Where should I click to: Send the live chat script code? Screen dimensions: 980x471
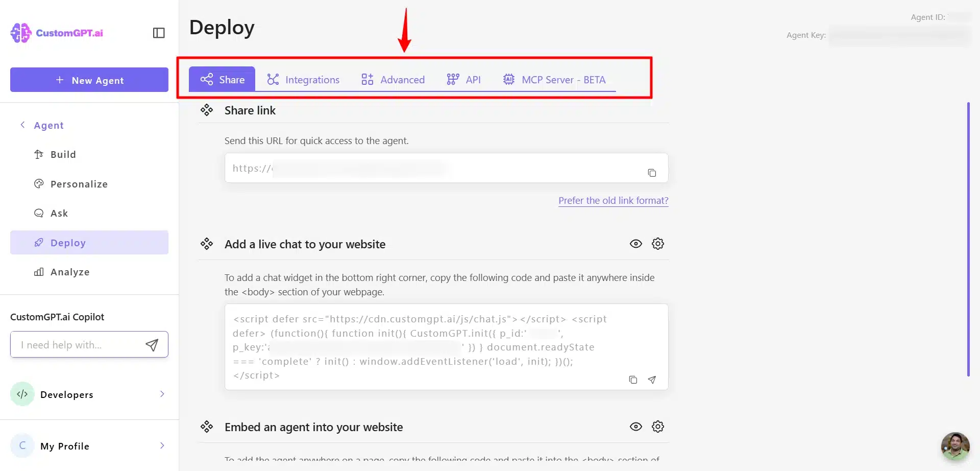(x=652, y=380)
